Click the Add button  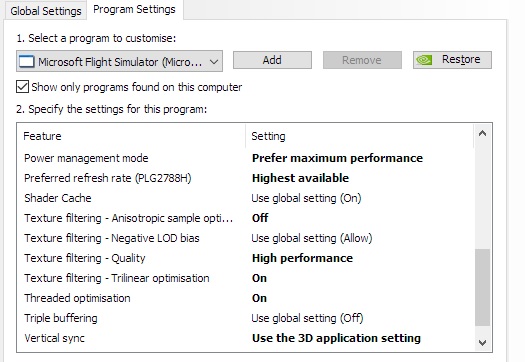(x=272, y=60)
